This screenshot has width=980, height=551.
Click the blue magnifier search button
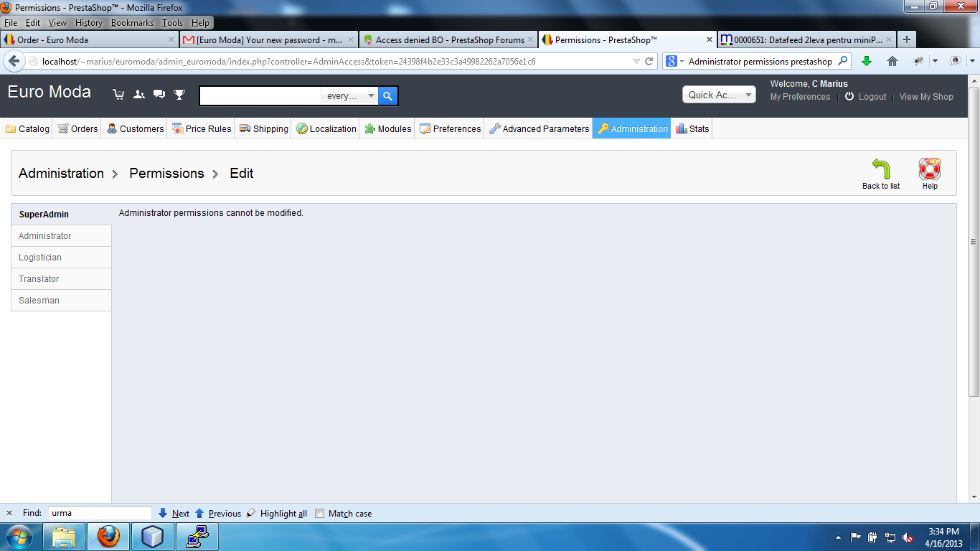[x=387, y=95]
